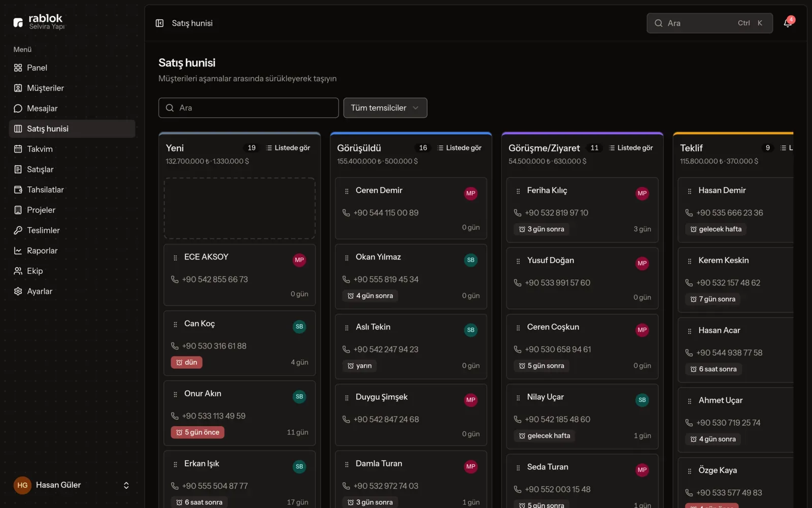Click the HG user avatar

pos(22,485)
